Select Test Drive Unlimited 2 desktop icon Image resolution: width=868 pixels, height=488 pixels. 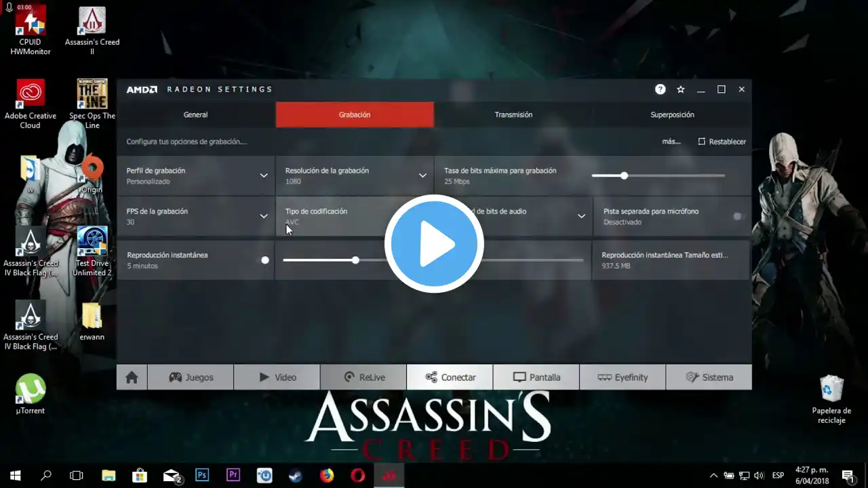[92, 251]
